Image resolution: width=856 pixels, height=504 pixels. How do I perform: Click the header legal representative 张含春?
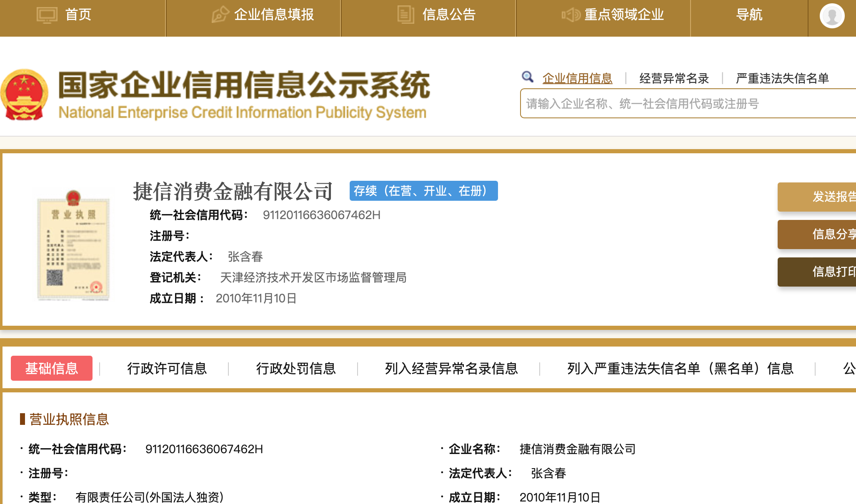pyautogui.click(x=245, y=257)
